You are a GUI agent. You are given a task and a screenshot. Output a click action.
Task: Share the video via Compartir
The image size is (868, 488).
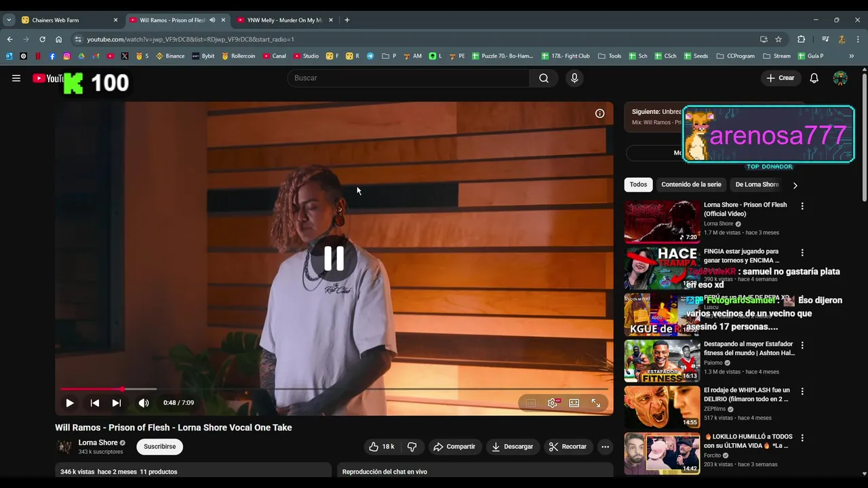click(x=454, y=447)
